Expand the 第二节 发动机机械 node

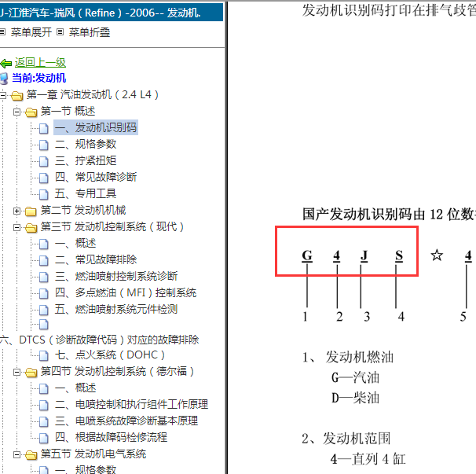pyautogui.click(x=17, y=211)
